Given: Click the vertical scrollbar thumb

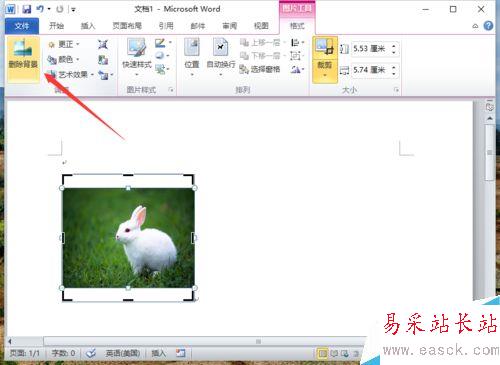Looking at the screenshot, I should point(489,153).
